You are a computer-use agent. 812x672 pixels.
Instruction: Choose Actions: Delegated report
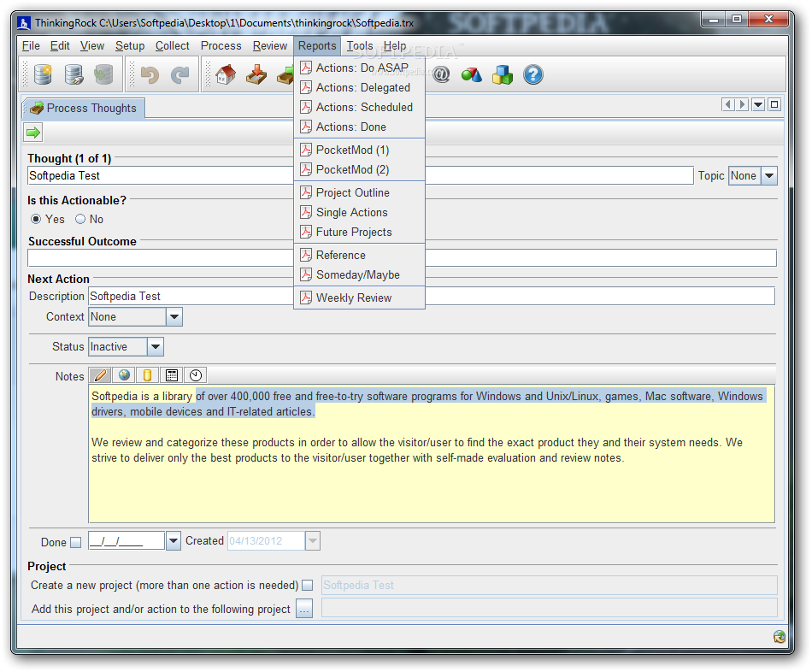(x=359, y=87)
